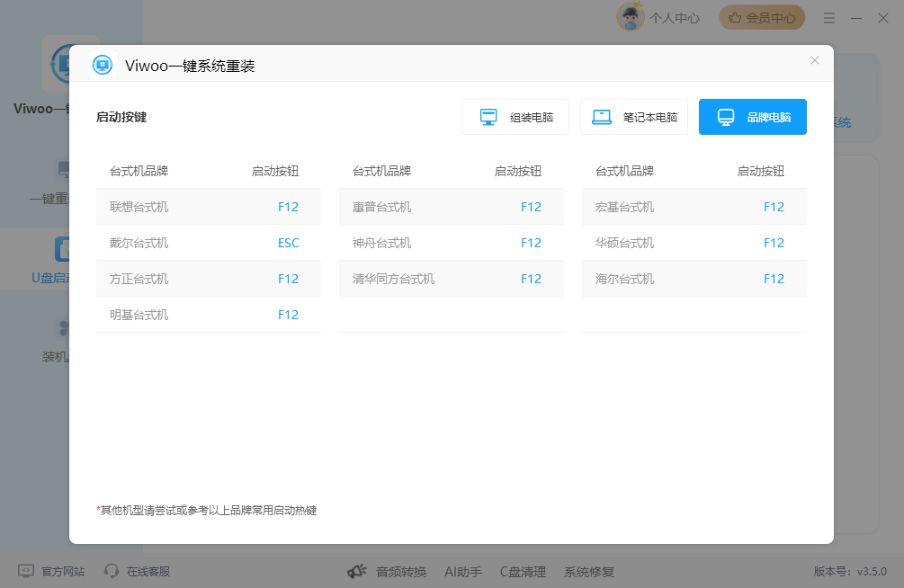Select the 惠普台式机 row
904x588 pixels.
point(452,207)
